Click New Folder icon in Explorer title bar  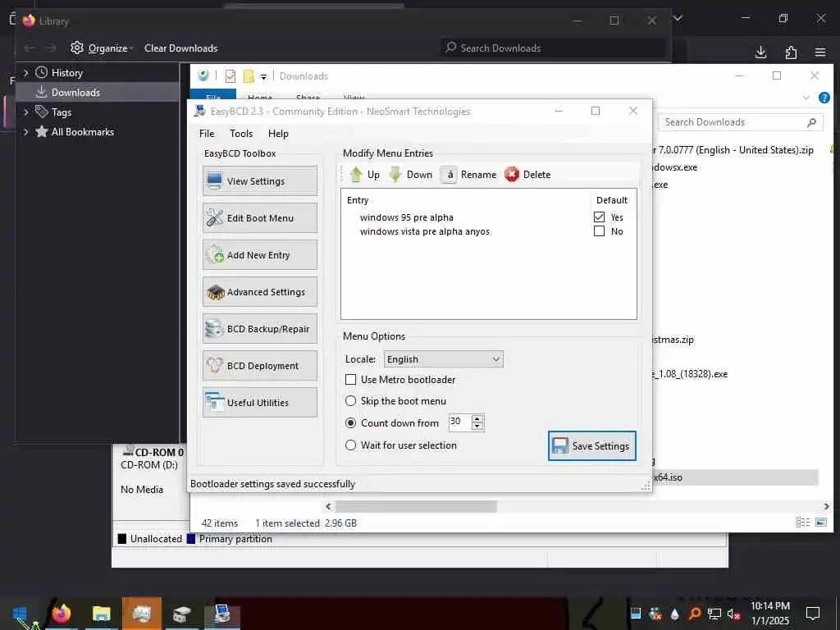pos(249,76)
